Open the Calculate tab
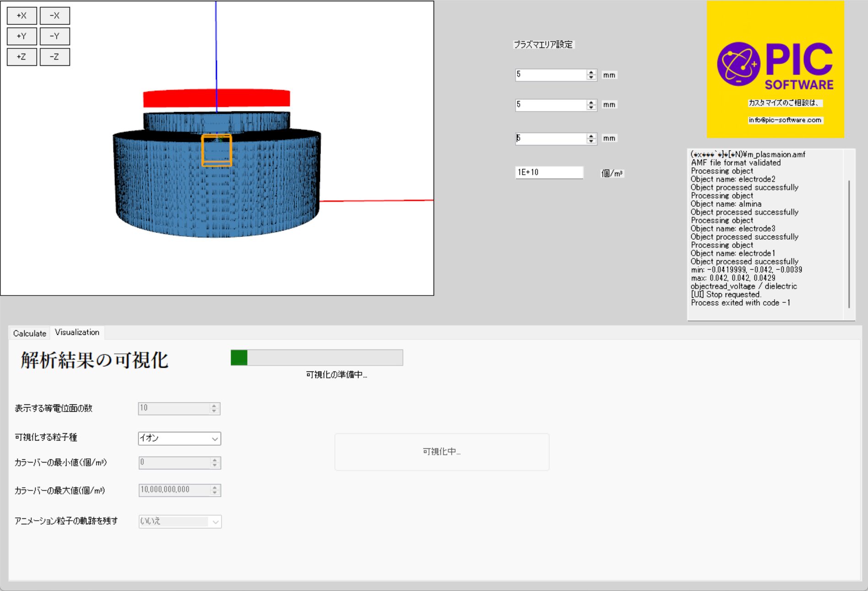The height and width of the screenshot is (591, 868). [x=30, y=333]
